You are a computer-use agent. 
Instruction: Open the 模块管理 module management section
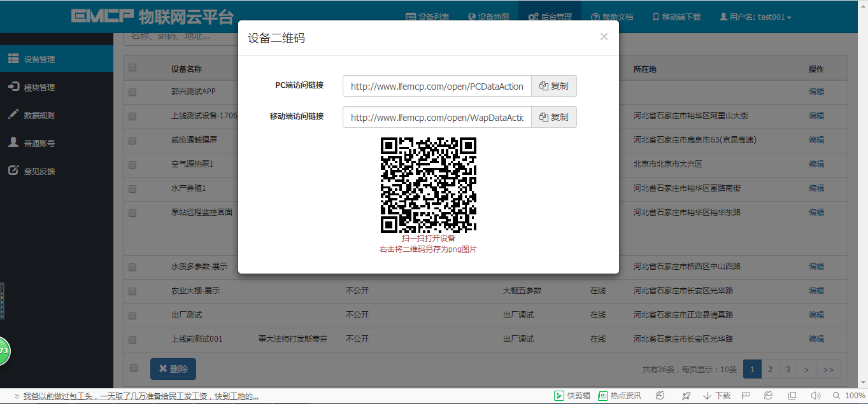point(38,87)
